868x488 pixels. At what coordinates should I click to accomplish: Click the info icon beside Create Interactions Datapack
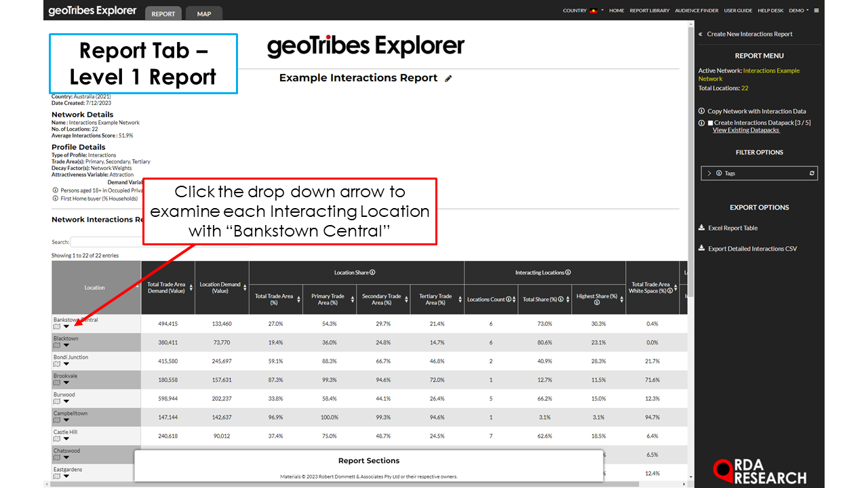[x=702, y=123]
